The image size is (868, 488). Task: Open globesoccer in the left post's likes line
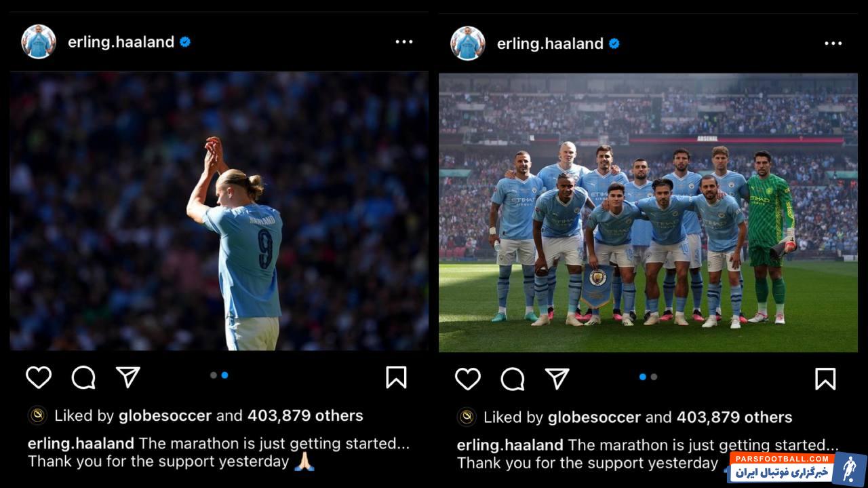[165, 415]
